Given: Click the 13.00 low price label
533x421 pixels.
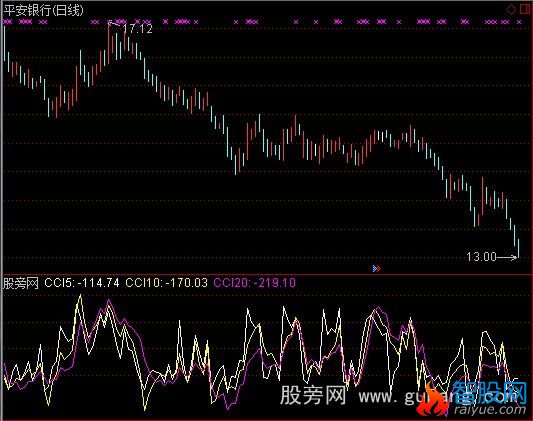Looking at the screenshot, I should [x=481, y=257].
